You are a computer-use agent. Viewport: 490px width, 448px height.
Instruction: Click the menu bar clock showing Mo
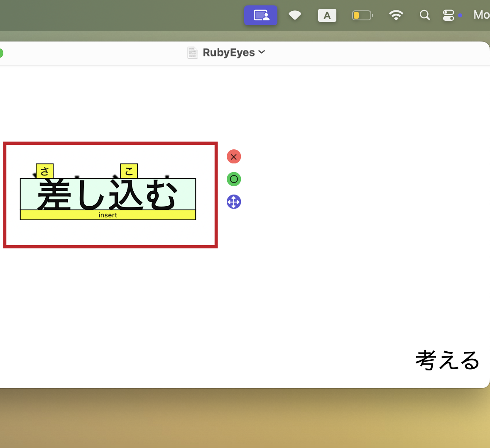click(481, 15)
